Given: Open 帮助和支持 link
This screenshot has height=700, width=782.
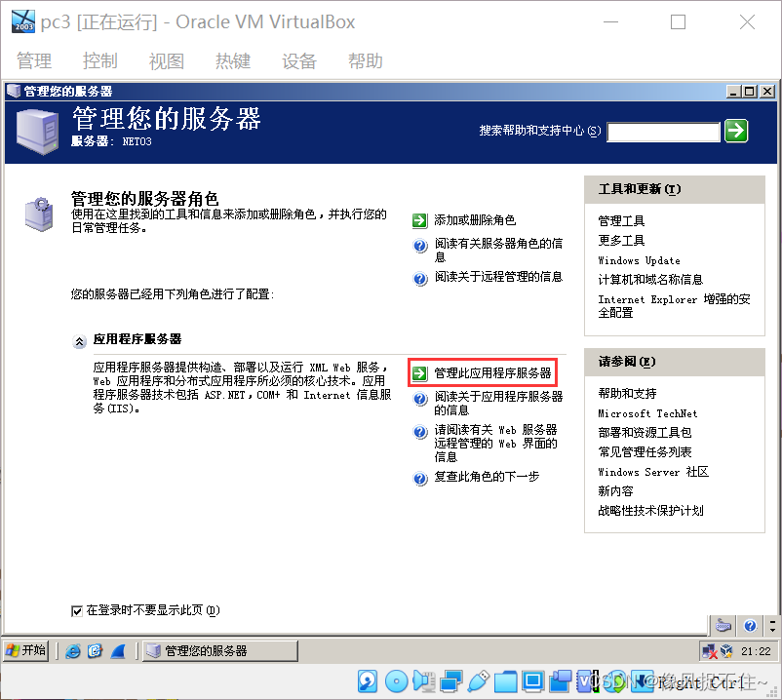Looking at the screenshot, I should (x=627, y=393).
